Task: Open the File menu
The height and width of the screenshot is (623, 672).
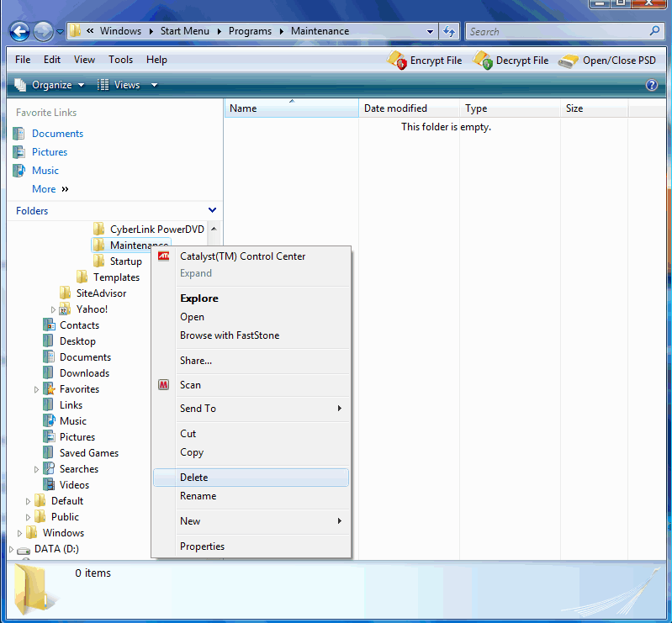Action: 23,60
